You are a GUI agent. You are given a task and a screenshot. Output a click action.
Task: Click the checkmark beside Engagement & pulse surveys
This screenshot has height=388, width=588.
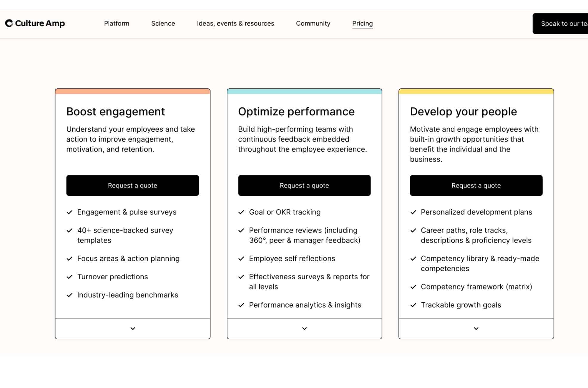(70, 212)
